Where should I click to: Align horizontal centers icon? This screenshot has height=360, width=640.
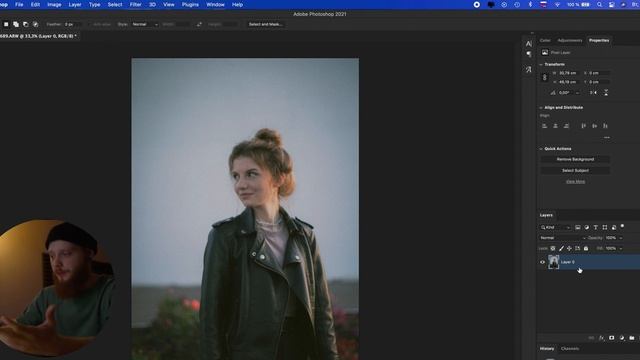(x=556, y=126)
